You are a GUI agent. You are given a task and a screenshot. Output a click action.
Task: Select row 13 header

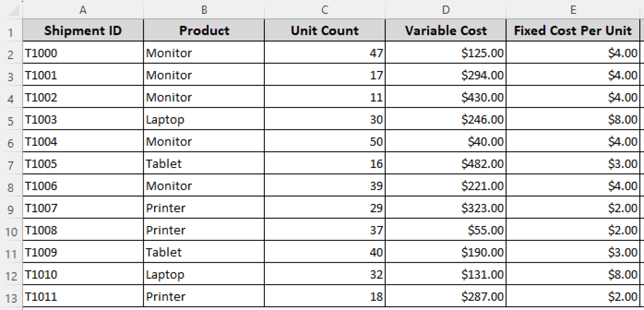coord(10,296)
